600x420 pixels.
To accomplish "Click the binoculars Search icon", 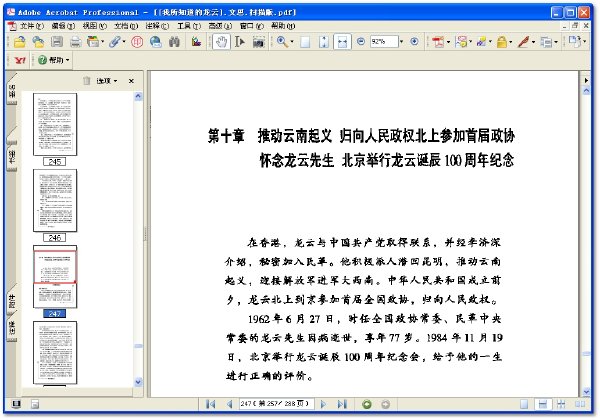I will coord(174,42).
